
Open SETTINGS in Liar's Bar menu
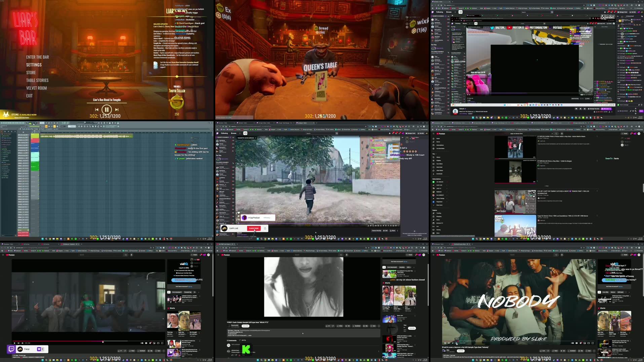34,65
